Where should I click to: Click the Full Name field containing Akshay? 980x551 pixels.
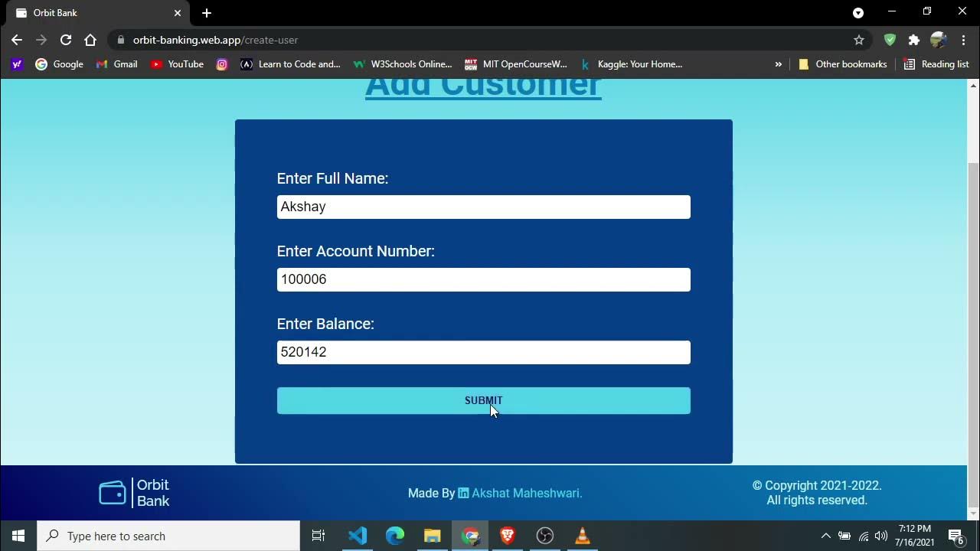tap(484, 207)
